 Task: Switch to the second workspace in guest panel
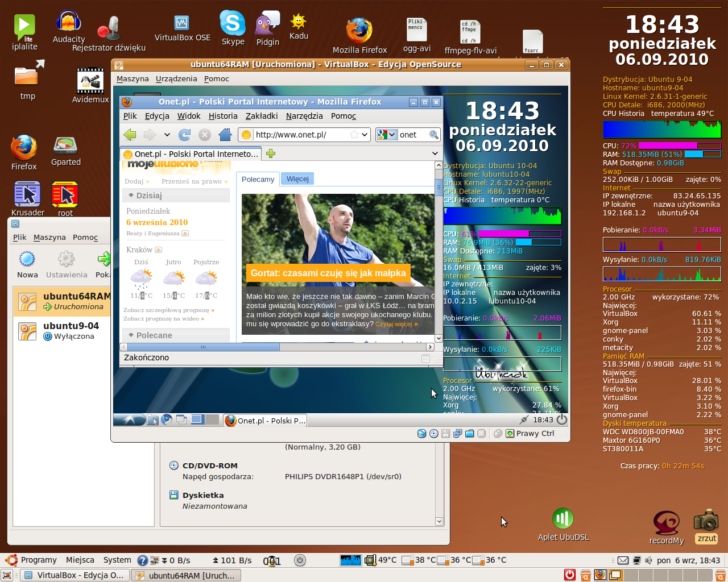212,420
